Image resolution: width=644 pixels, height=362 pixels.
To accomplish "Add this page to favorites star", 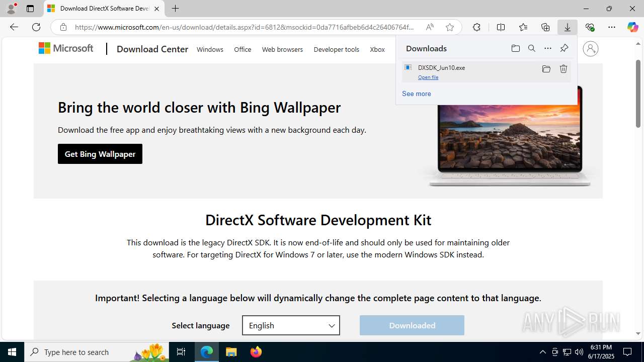I will pos(450,27).
